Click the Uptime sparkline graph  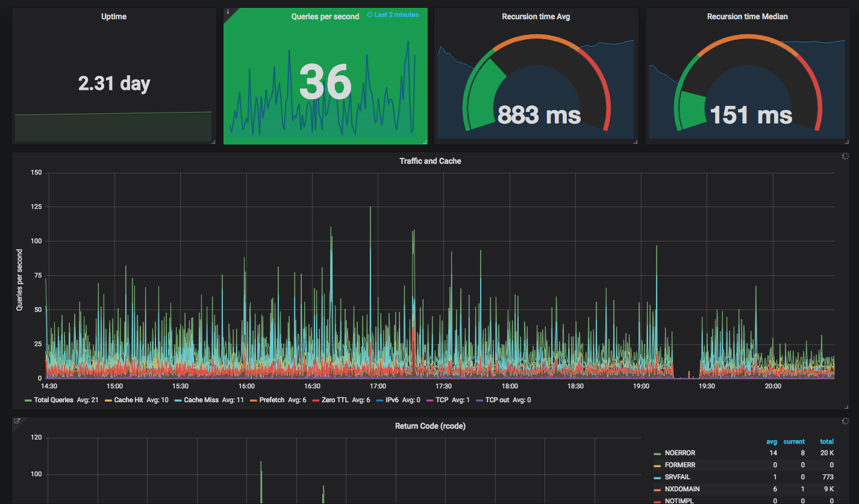tap(113, 126)
